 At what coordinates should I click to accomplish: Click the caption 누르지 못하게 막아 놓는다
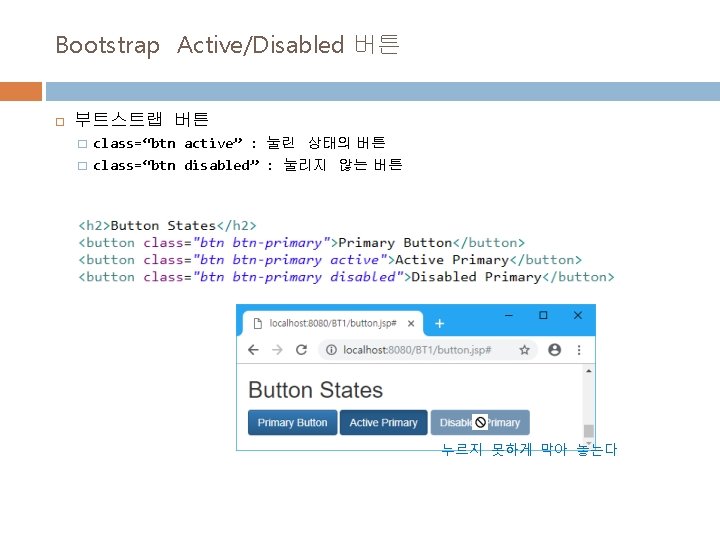(529, 450)
